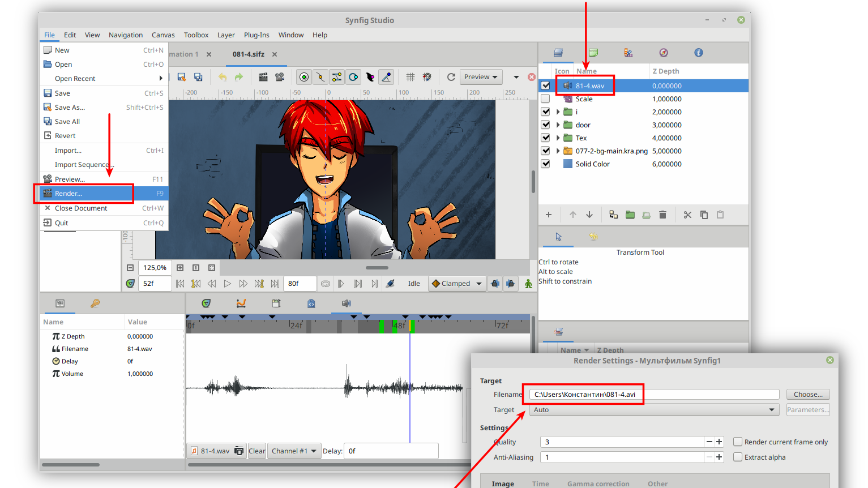Viewport: 868px width, 488px height.
Task: Click the preview camera icon in canvas toolbar
Action: 280,77
